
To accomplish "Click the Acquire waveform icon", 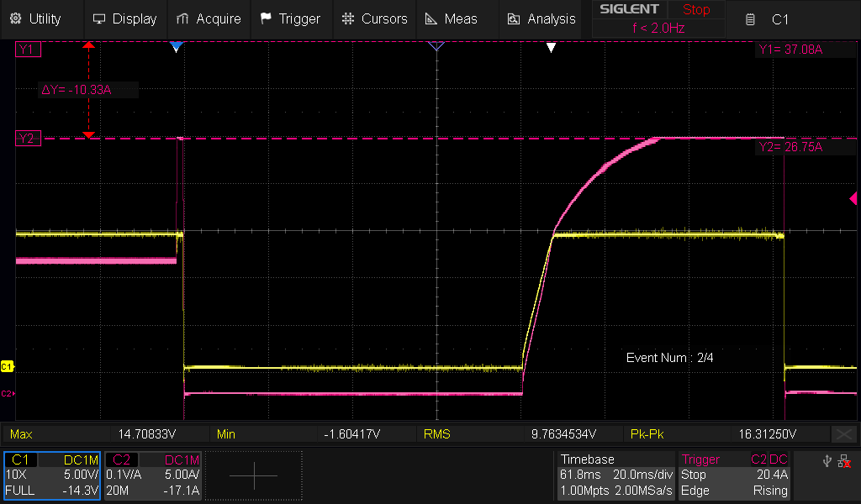I will 182,18.
